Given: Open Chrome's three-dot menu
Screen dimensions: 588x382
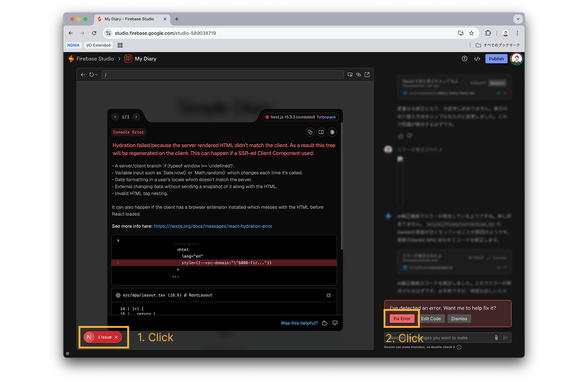Looking at the screenshot, I should pyautogui.click(x=517, y=33).
